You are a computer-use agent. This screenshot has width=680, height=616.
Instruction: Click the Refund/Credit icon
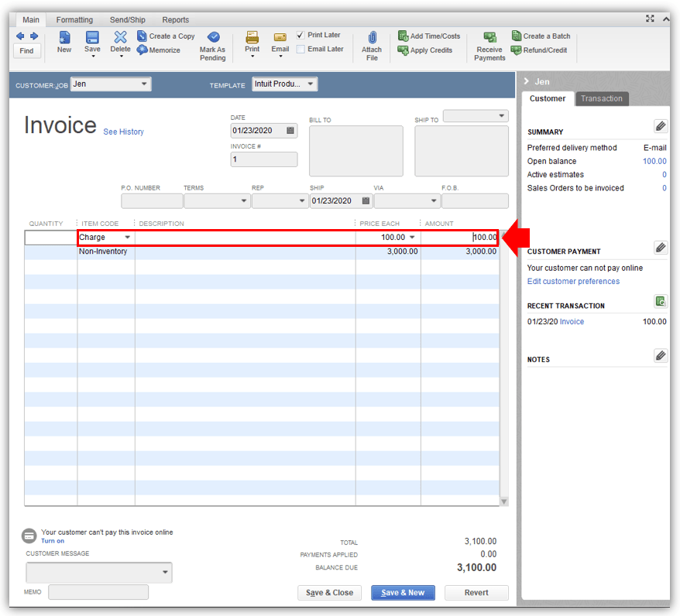tap(541, 48)
